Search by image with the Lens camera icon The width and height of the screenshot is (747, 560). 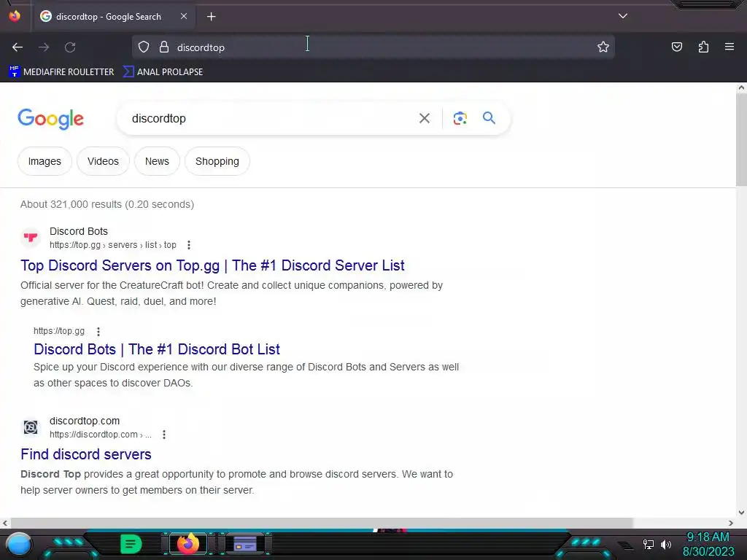[460, 119]
